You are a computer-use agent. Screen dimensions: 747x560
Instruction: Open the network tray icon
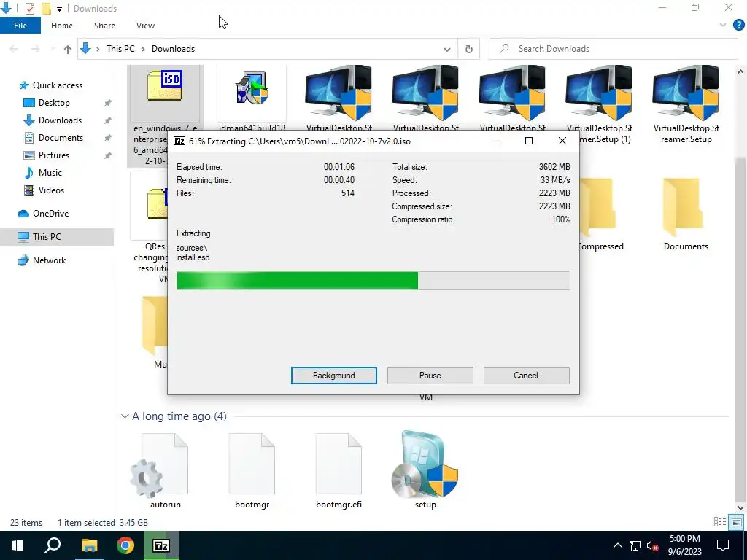(x=635, y=545)
